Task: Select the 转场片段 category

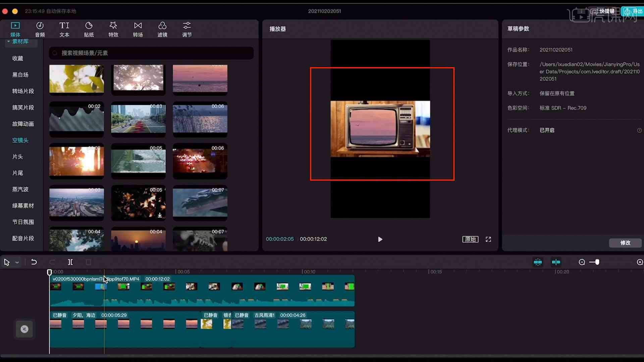Action: coord(23,91)
